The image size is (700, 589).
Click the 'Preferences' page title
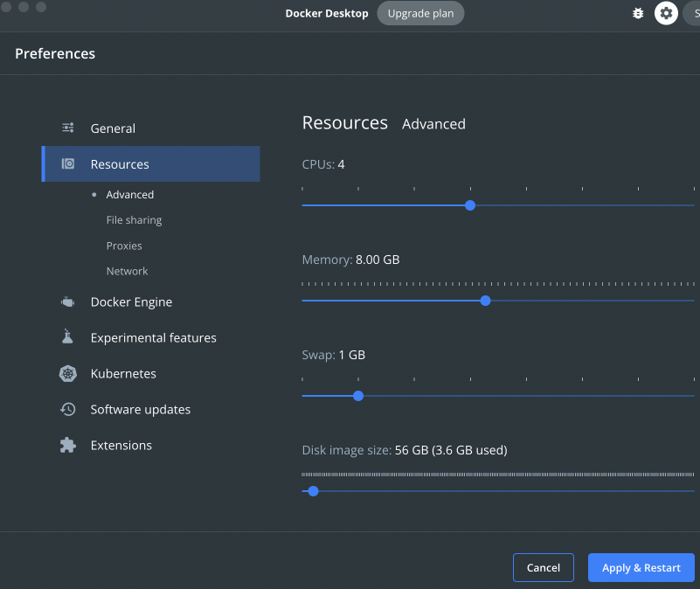pos(55,53)
